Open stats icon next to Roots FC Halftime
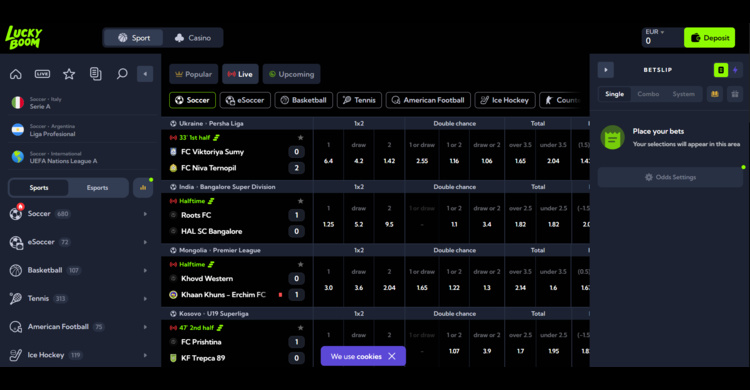 tap(211, 201)
